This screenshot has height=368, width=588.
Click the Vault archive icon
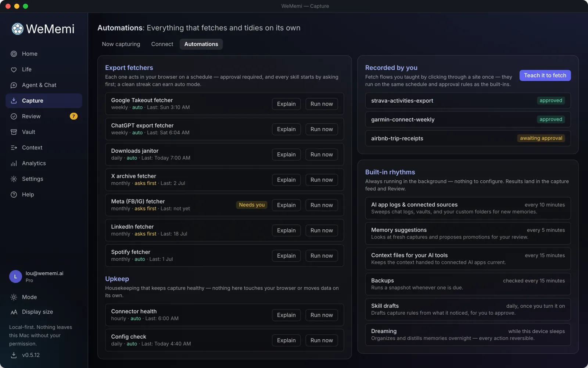point(14,132)
